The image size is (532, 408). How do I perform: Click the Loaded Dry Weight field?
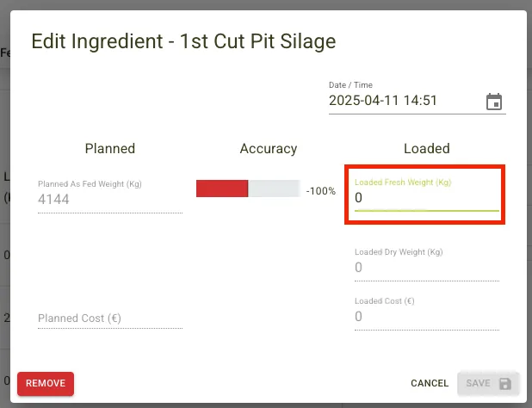[x=425, y=268]
